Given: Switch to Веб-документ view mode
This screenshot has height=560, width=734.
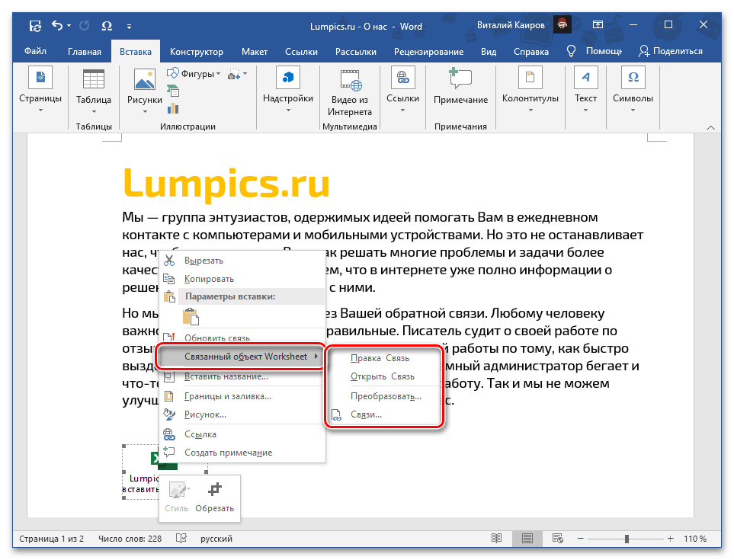Looking at the screenshot, I should 557,538.
